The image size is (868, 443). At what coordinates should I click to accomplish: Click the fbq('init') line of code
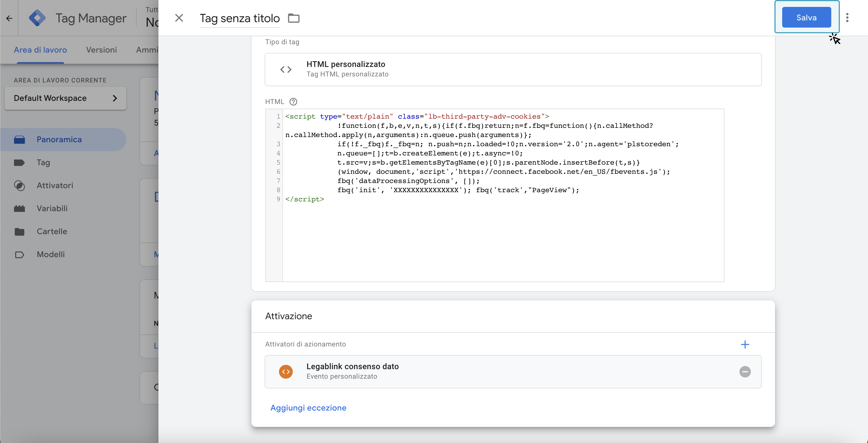[458, 190]
